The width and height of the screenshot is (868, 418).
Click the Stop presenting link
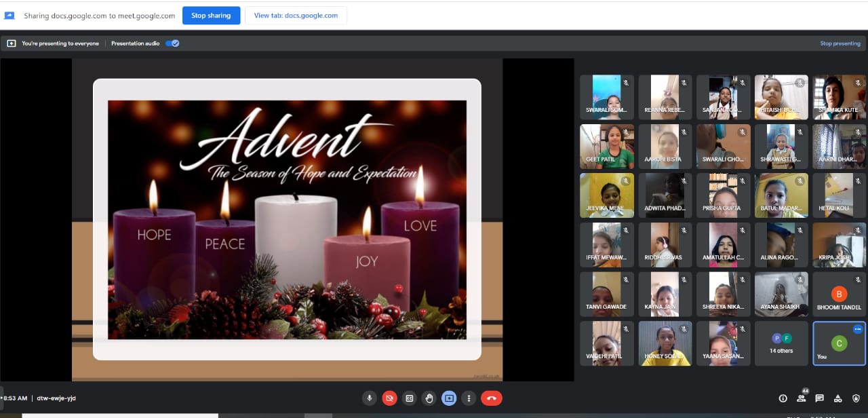click(840, 43)
